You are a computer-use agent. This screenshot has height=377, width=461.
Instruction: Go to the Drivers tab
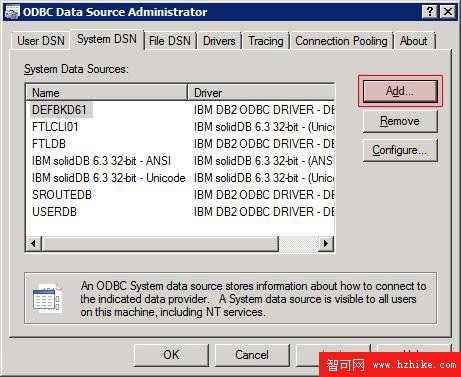coord(219,41)
